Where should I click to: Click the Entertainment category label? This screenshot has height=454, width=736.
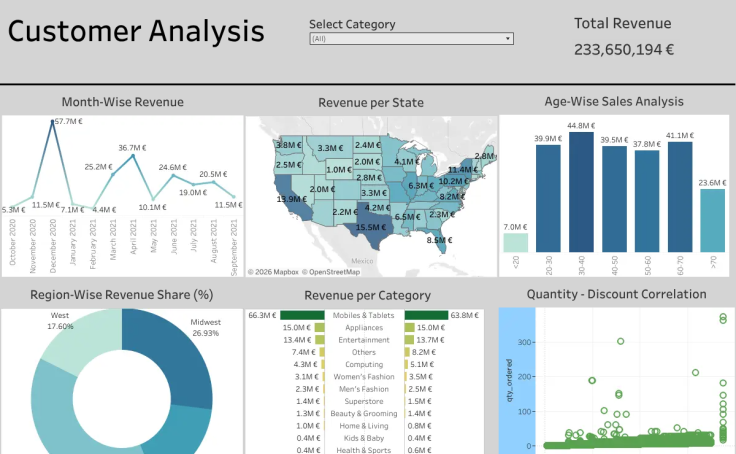[x=364, y=340]
